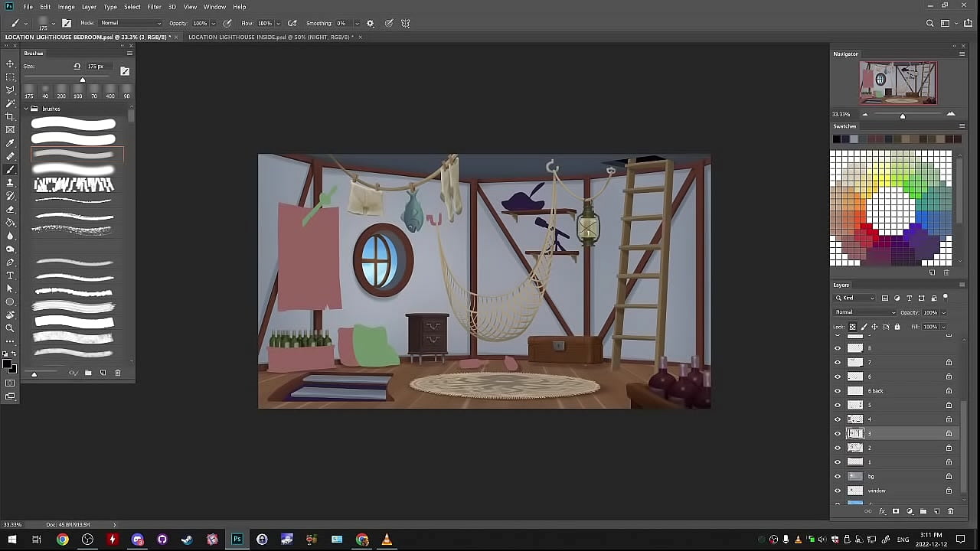
Task: Select the Eraser tool
Action: [x=10, y=209]
